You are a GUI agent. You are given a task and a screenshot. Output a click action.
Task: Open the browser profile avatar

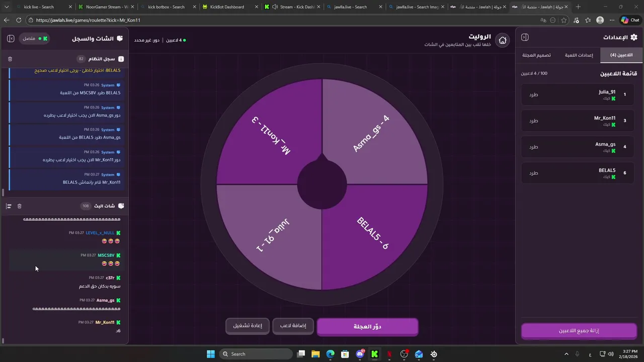(600, 20)
